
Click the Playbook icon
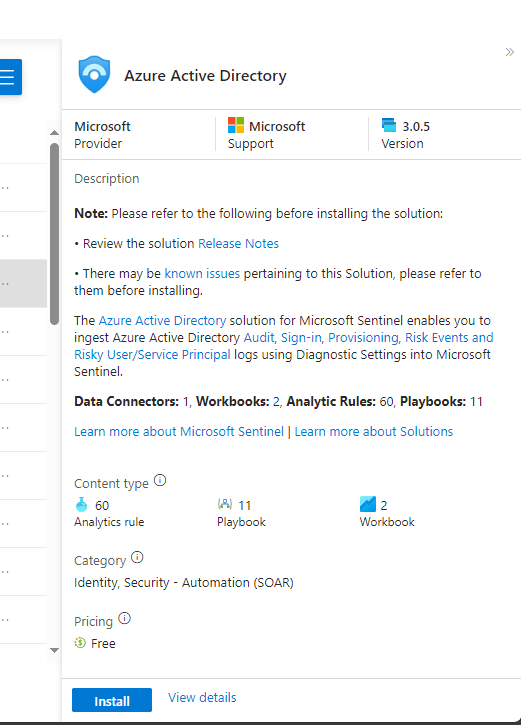(x=225, y=504)
